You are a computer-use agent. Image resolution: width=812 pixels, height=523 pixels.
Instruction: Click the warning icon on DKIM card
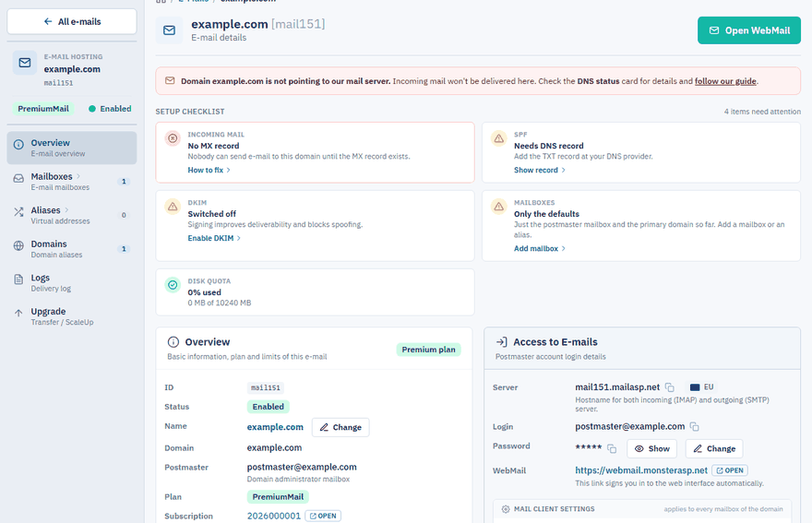[173, 207]
